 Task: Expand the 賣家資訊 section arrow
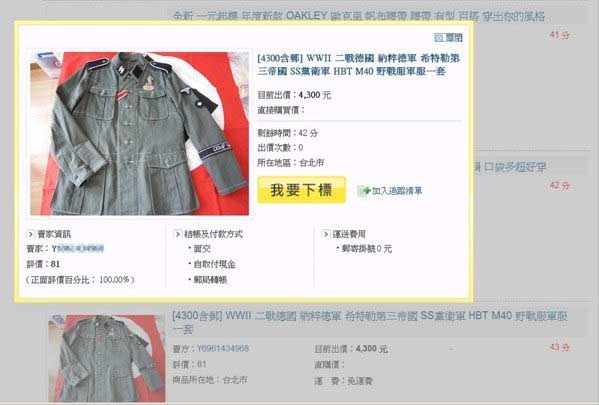pyautogui.click(x=31, y=234)
